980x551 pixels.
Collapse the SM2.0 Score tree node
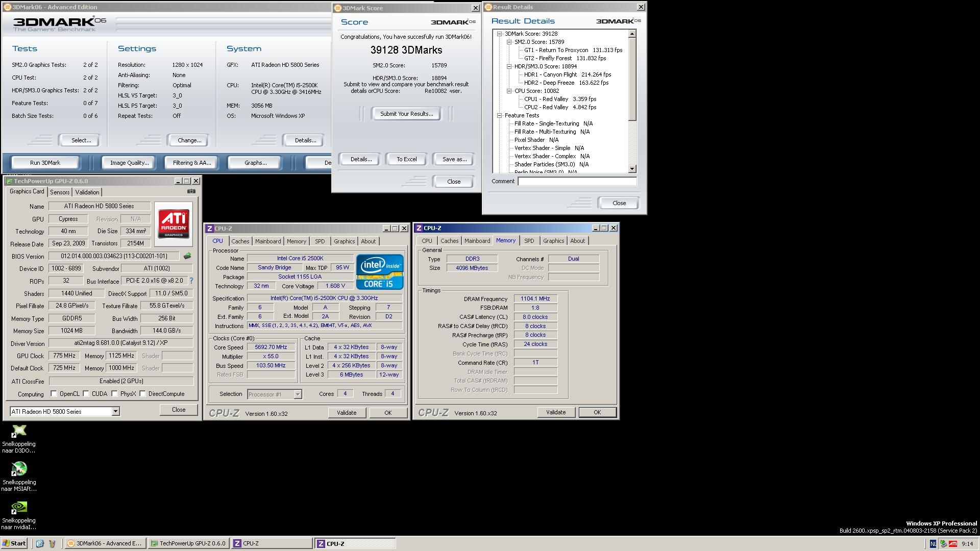tap(509, 42)
